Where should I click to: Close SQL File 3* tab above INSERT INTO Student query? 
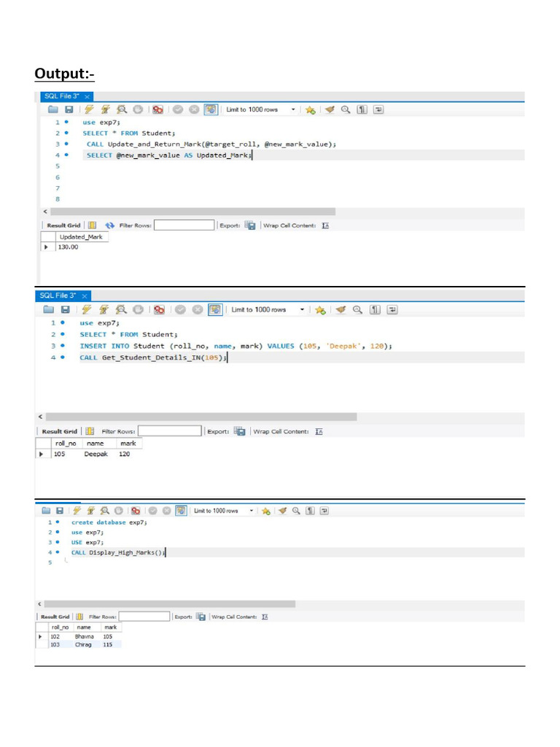coord(85,296)
